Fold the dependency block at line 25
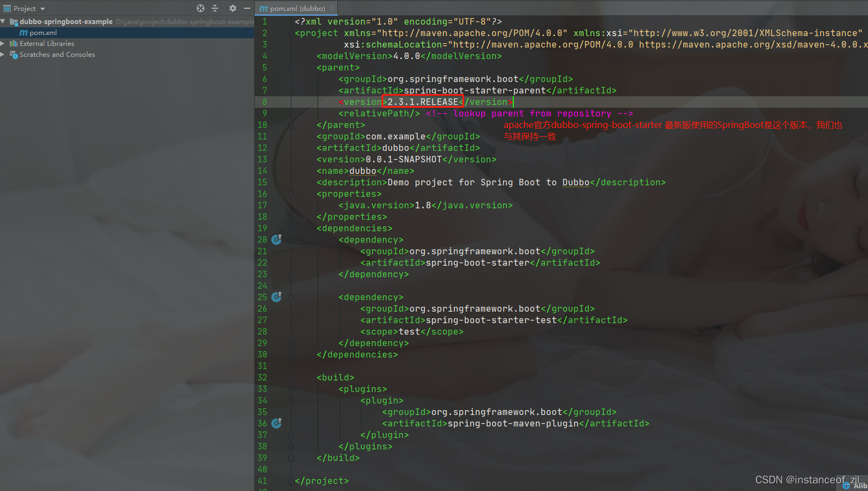Viewport: 868px width, 491px height. click(x=291, y=297)
